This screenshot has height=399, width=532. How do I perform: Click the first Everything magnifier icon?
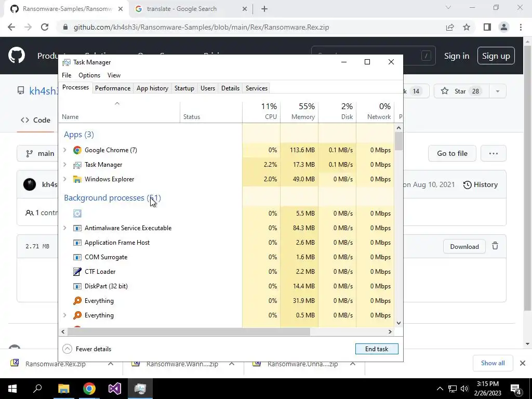(77, 301)
